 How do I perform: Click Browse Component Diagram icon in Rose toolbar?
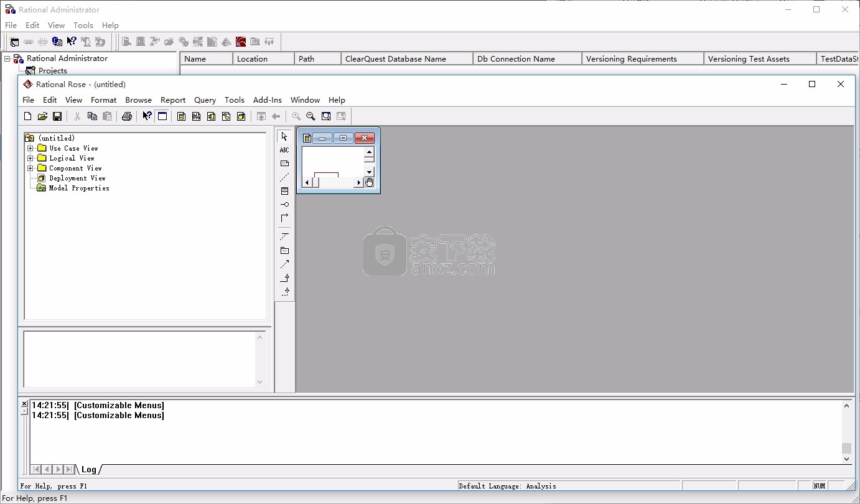pyautogui.click(x=212, y=116)
